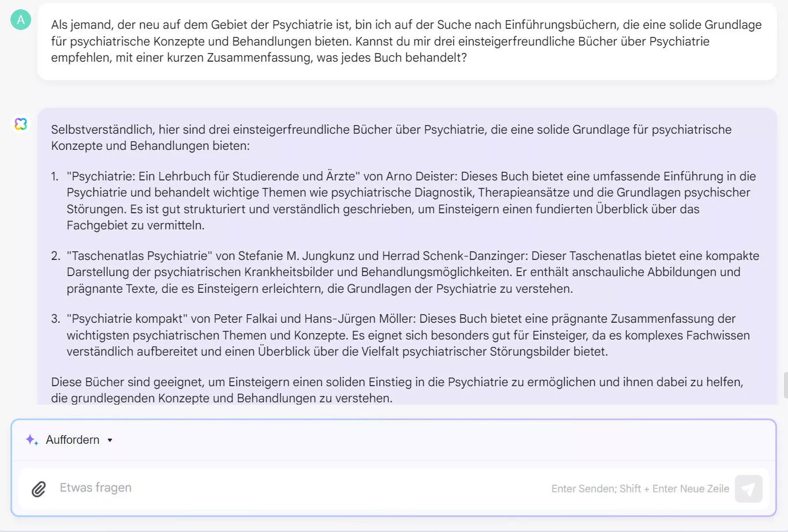Click the paperclip attachment icon
Image resolution: width=788 pixels, height=532 pixels.
click(x=39, y=489)
